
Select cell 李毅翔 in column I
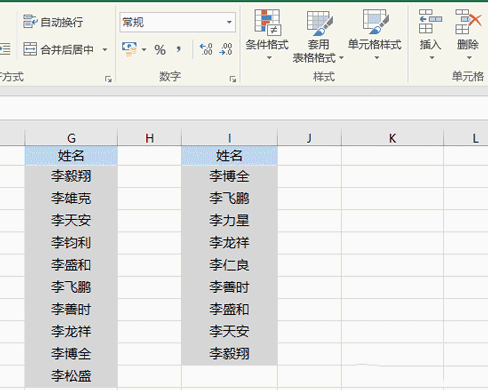[229, 354]
